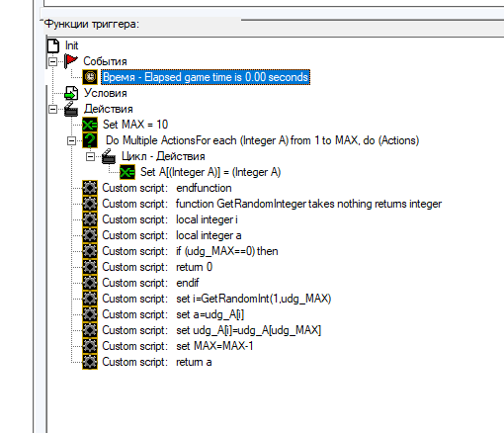Image resolution: width=504 pixels, height=433 pixels.
Task: Select Custom script: function GetRandomInteger line
Action: point(272,204)
